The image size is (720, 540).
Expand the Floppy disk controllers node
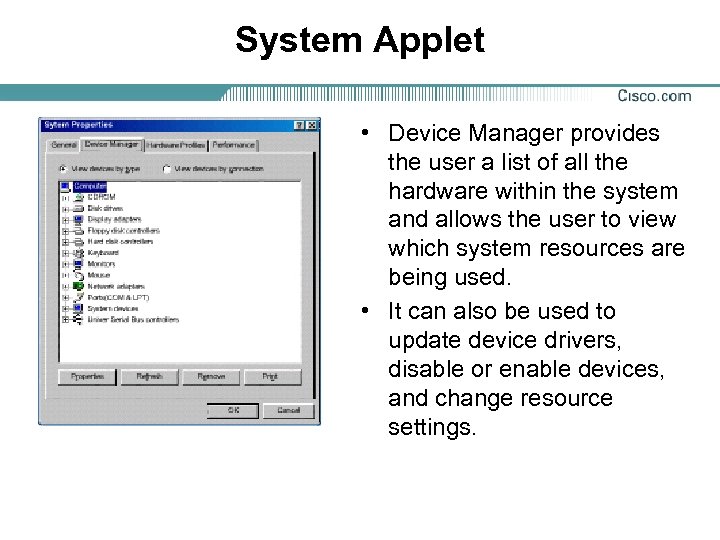66,231
